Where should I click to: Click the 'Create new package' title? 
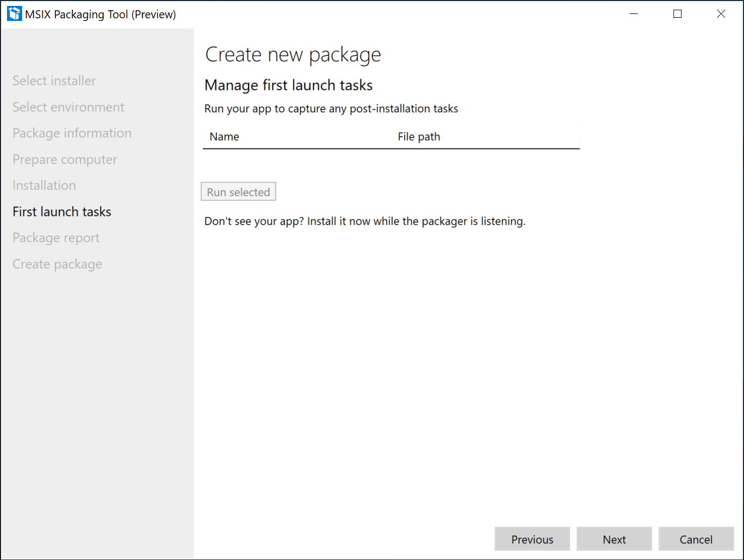(x=293, y=55)
